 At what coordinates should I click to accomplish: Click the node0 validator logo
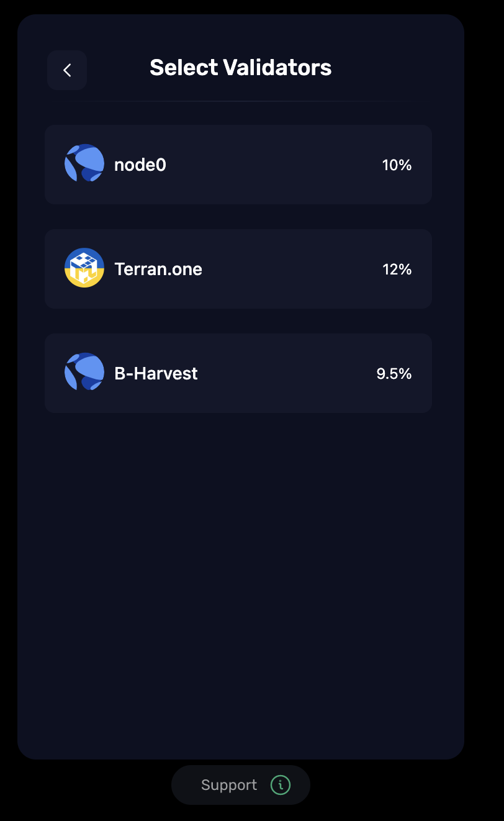click(84, 163)
